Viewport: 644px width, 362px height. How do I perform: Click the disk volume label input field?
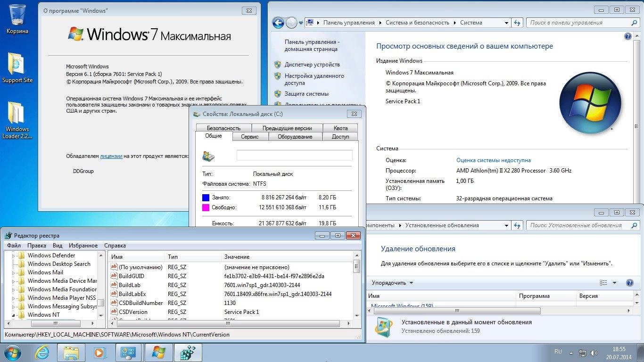pyautogui.click(x=295, y=155)
